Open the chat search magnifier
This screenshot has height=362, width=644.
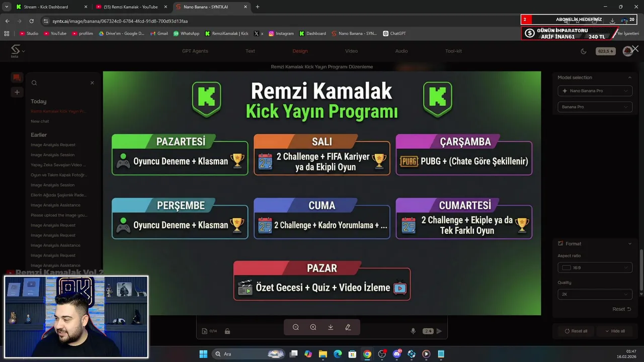pos(34,83)
